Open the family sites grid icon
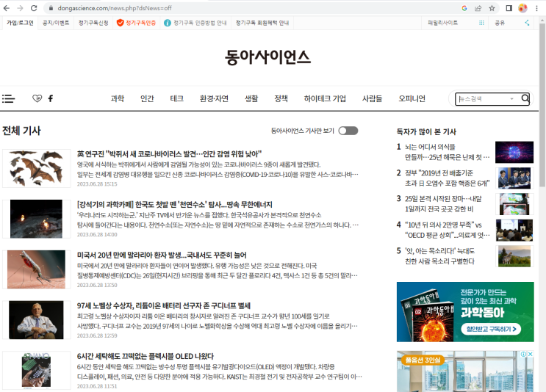 click(481, 23)
